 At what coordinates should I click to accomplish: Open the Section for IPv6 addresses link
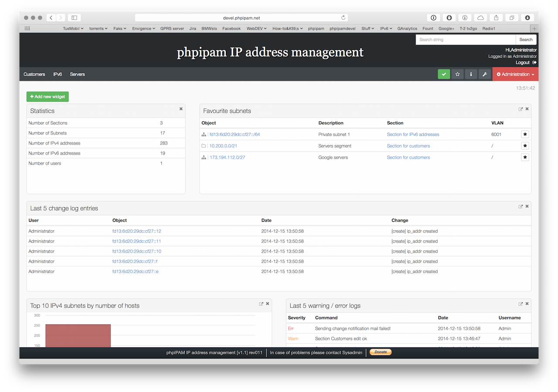click(x=413, y=134)
